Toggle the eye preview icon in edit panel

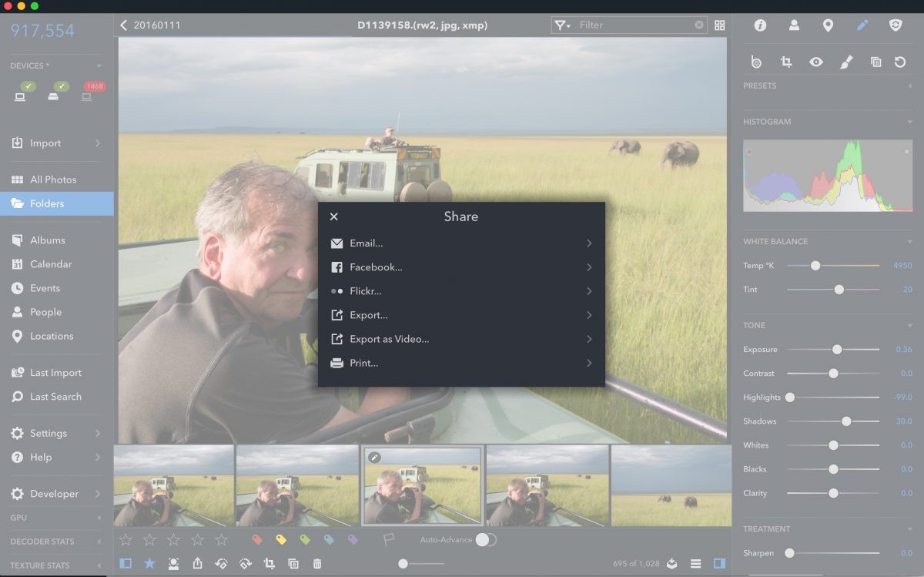point(816,62)
